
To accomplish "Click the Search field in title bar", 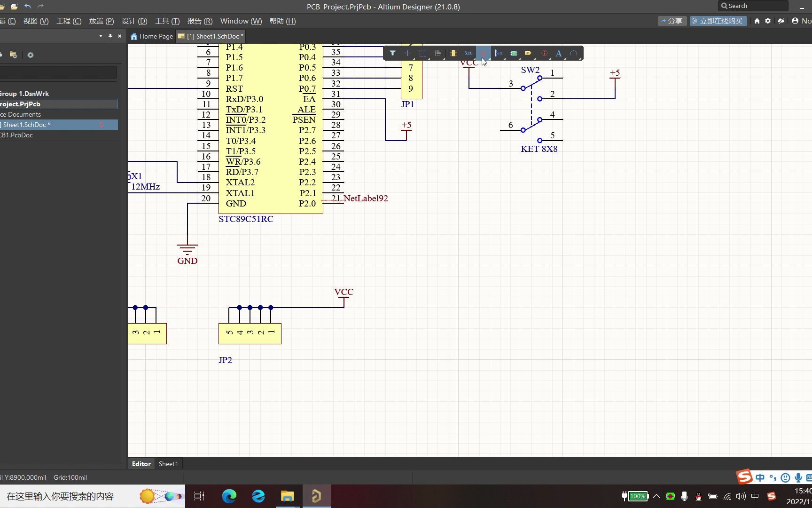I will [x=753, y=6].
